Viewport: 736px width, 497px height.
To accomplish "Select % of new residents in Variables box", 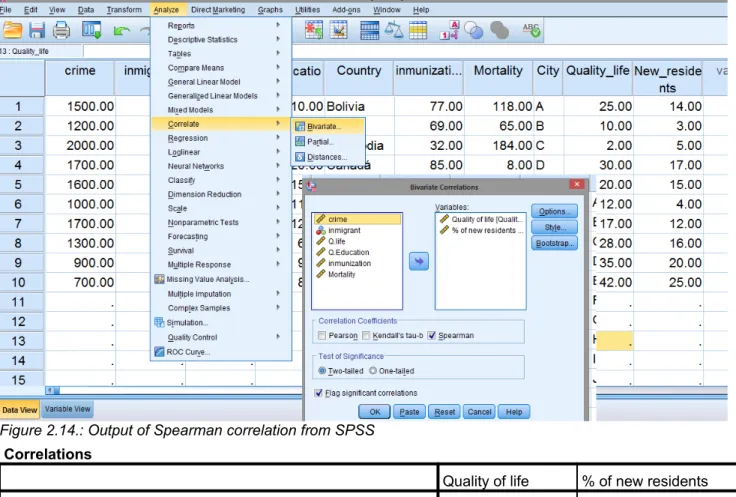I will [481, 230].
